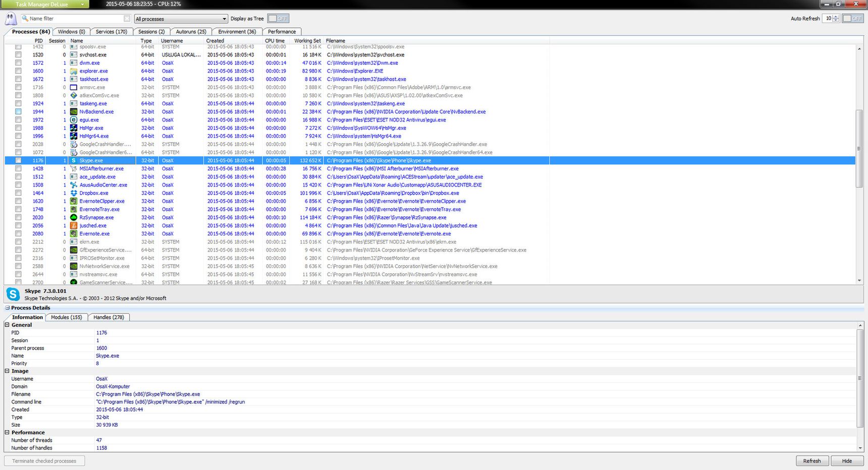The width and height of the screenshot is (868, 470).
Task: Switch to the Environment (36) tab
Action: point(237,32)
